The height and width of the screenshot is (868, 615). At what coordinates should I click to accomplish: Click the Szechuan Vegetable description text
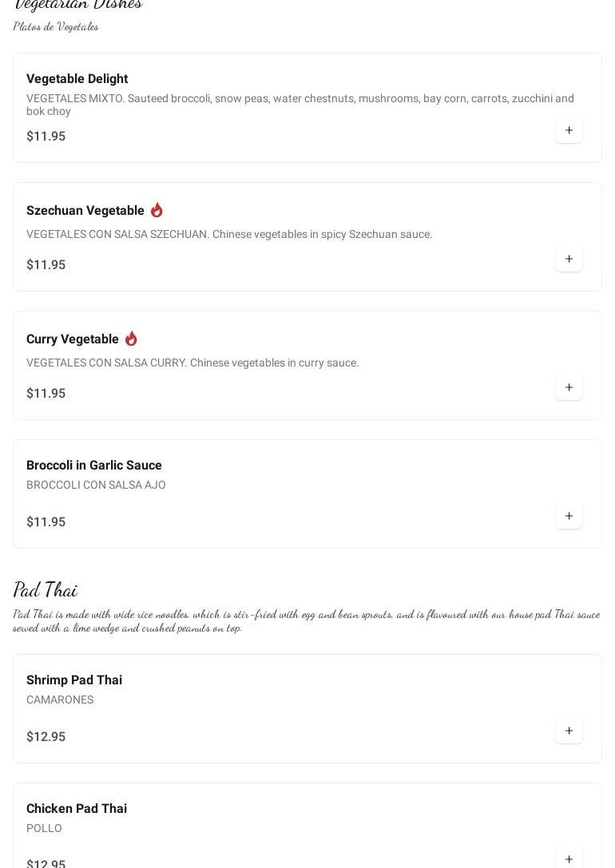229,234
